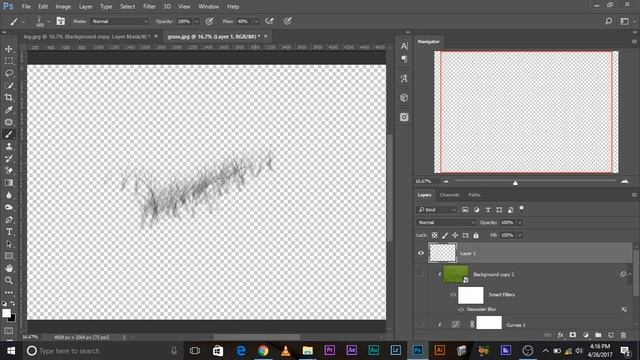Viewport: 640px width, 360px height.
Task: Swap foreground and background colors
Action: point(13,303)
